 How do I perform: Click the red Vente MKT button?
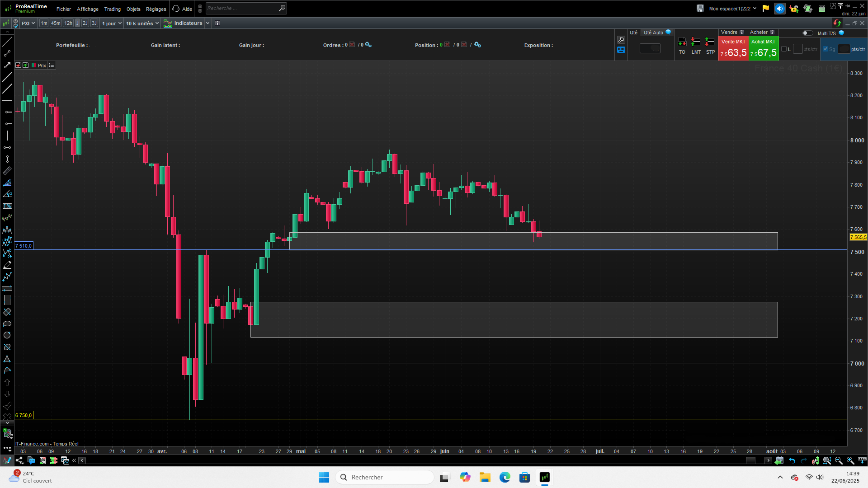(x=733, y=49)
